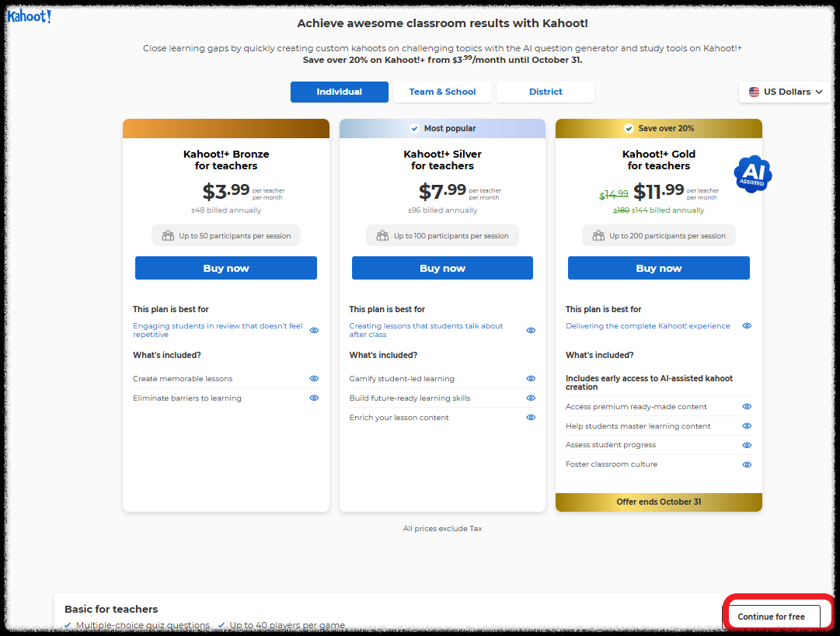This screenshot has height=636, width=840.
Task: Click Enrich your lesson content text
Action: (399, 417)
